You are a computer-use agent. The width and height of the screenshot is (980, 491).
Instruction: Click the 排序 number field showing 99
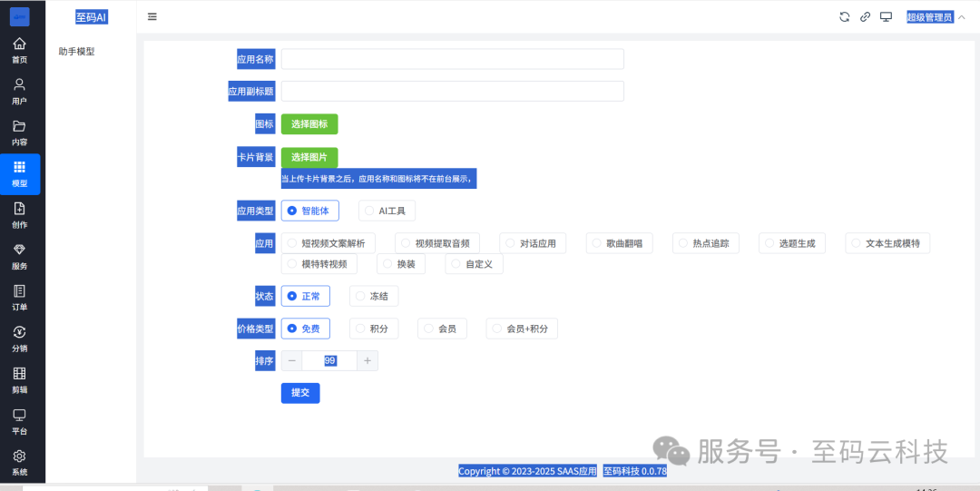[330, 361]
